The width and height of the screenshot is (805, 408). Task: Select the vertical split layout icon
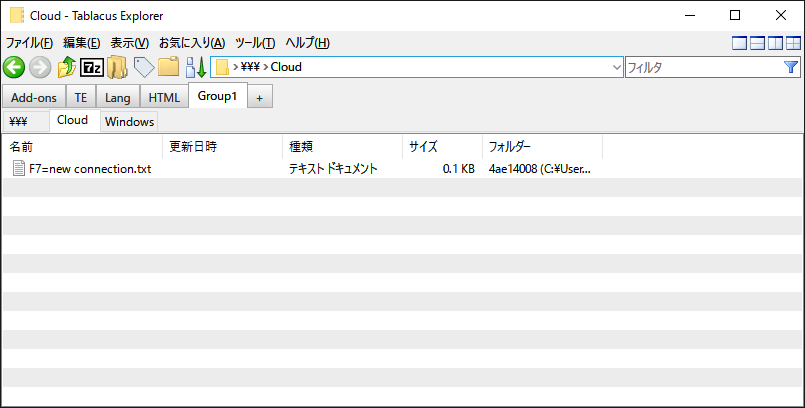click(x=775, y=43)
